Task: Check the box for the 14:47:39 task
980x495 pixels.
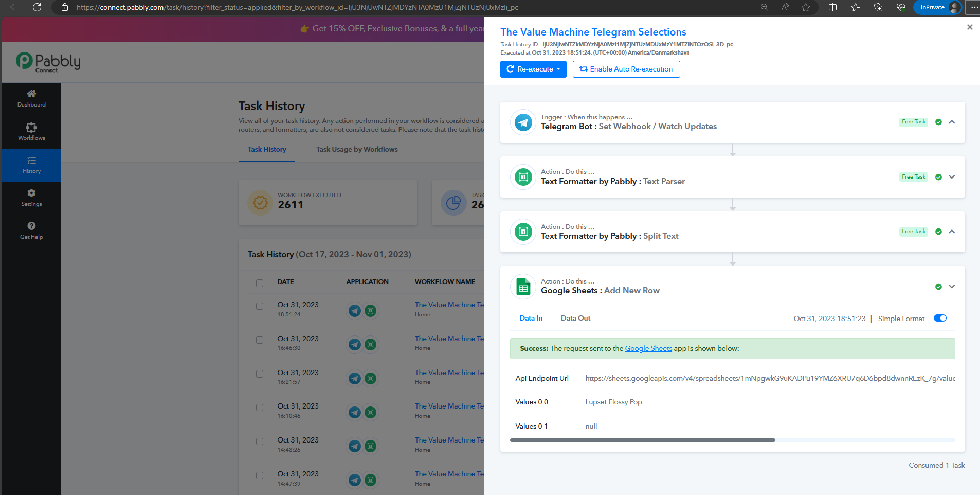Action: [260, 475]
